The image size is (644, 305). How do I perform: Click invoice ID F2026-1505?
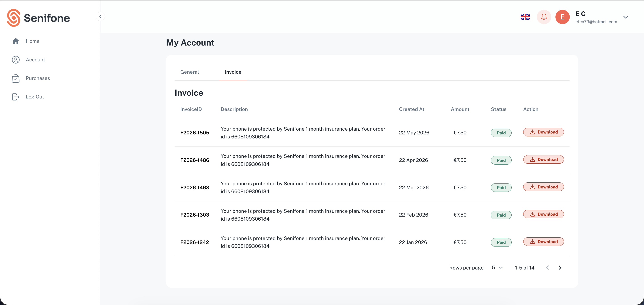coord(195,133)
